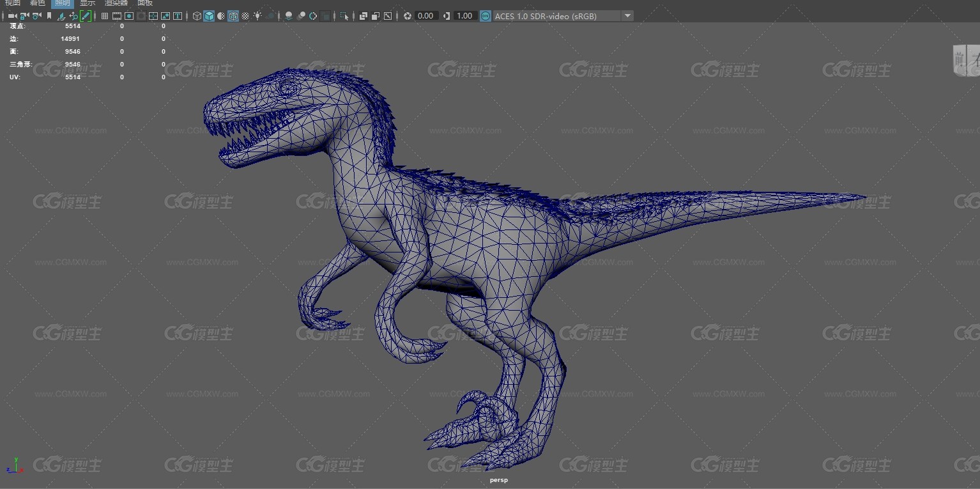Screen dimensions: 980x489
Task: Open the highlighted 照明 menu
Action: point(63,3)
